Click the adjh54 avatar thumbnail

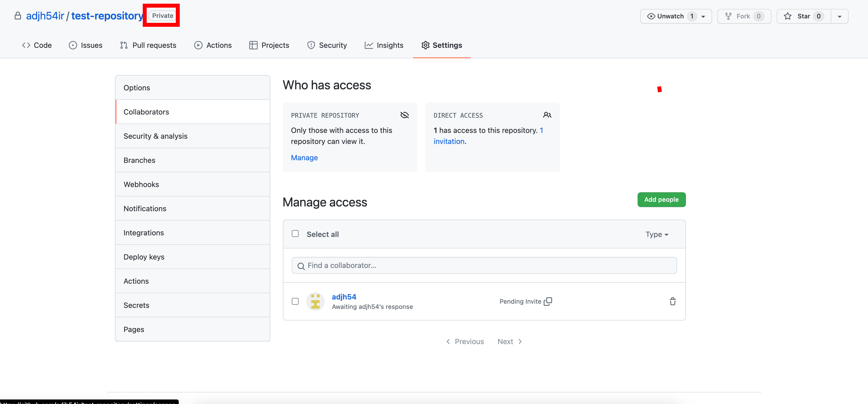point(315,301)
